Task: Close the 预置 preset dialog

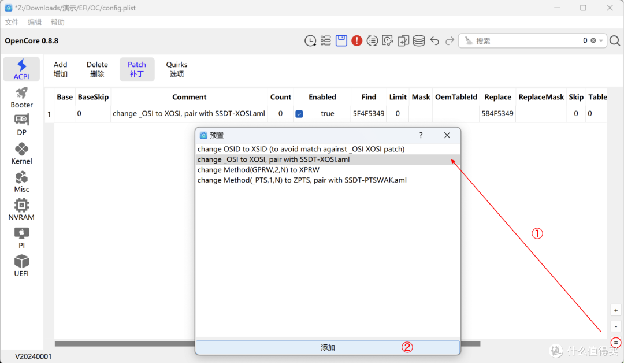Action: (447, 135)
